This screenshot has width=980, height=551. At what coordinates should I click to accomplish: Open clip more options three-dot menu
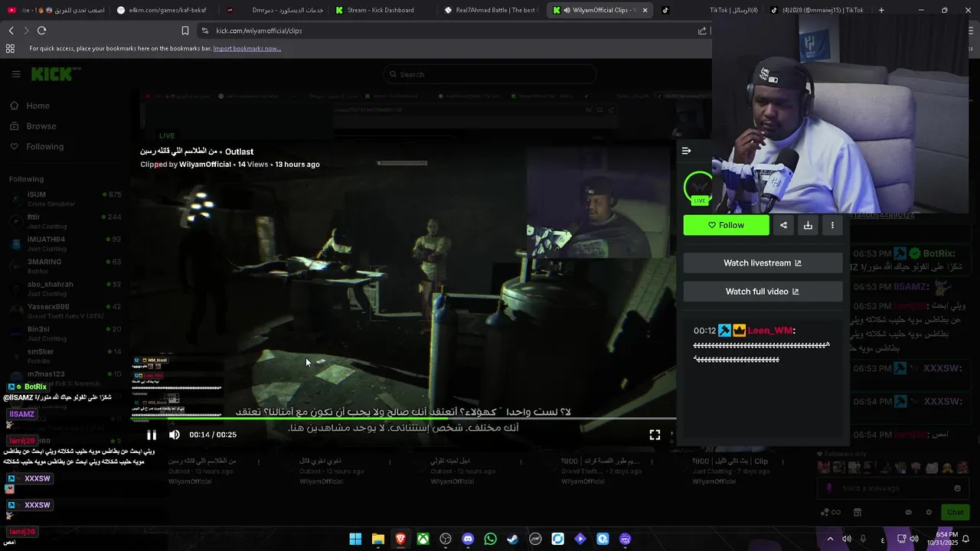coord(832,225)
